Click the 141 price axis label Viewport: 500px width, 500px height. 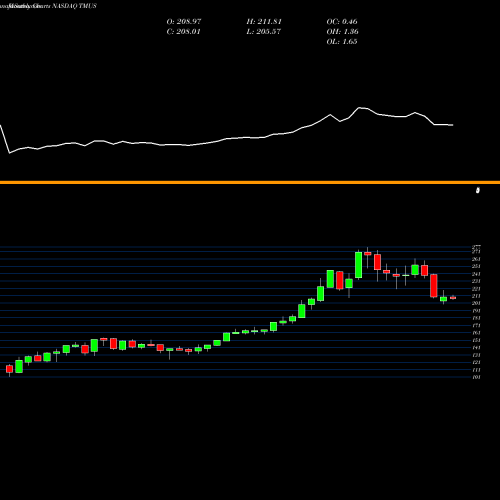pyautogui.click(x=476, y=348)
